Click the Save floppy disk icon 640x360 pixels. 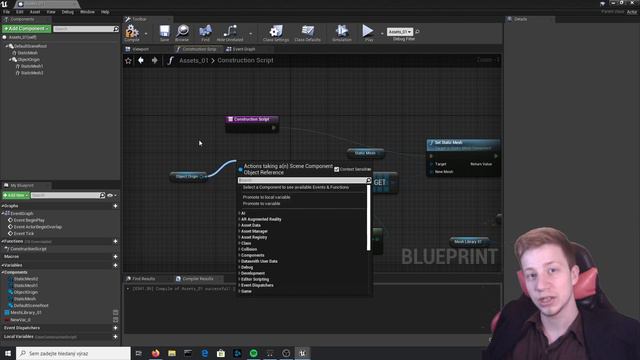[164, 32]
